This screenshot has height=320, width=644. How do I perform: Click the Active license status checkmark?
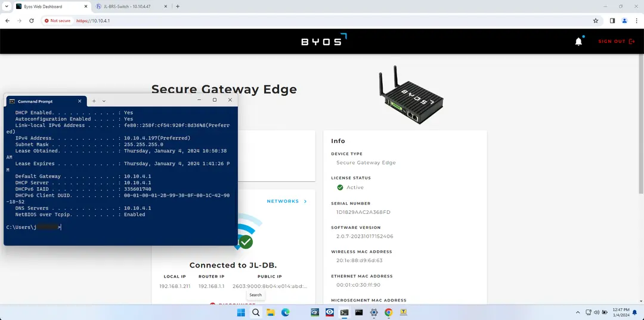tap(340, 188)
